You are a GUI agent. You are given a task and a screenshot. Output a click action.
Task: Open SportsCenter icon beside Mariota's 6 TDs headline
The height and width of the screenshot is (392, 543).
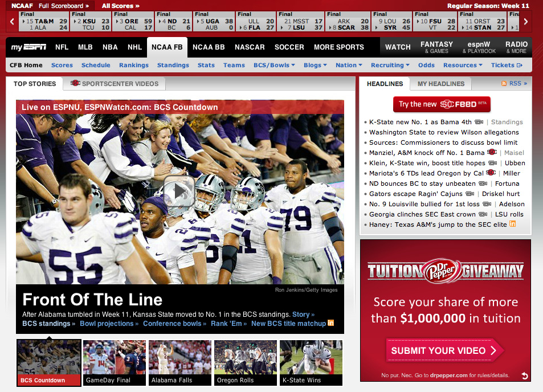pos(491,173)
